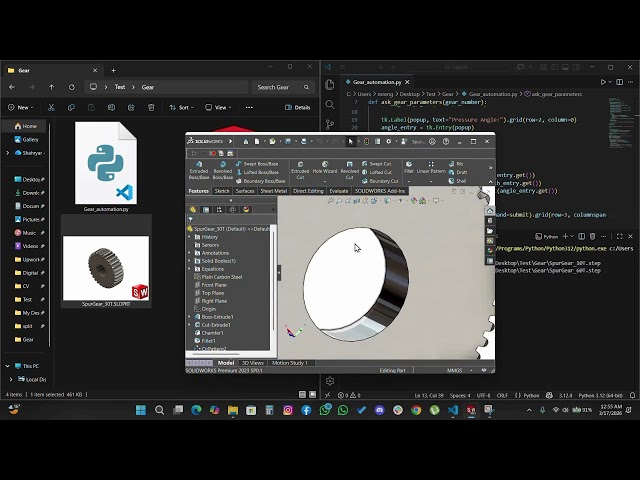Select Gear_automation.py editor tab in VS Code
Screen dimensions: 640x480
pos(377,82)
